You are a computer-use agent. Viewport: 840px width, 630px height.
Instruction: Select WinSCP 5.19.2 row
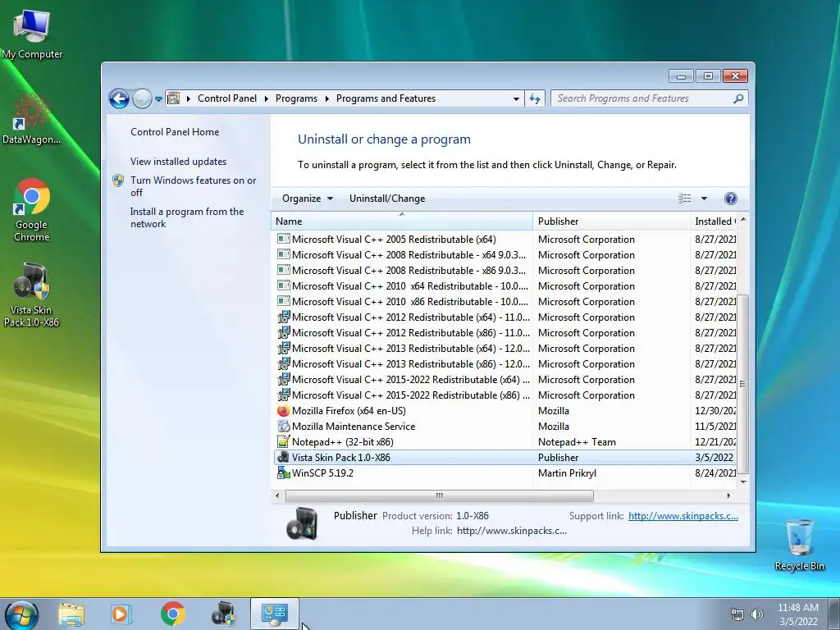[x=504, y=473]
